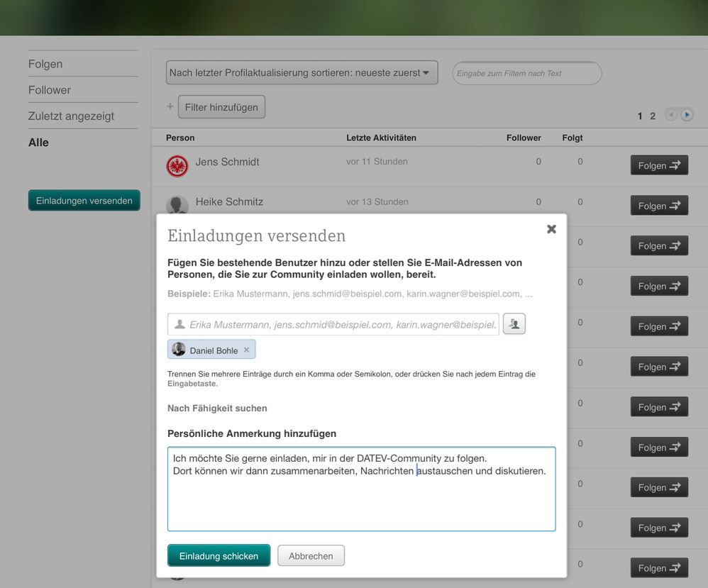Image resolution: width=708 pixels, height=588 pixels.
Task: Cancel with the Abbrechen button
Action: (311, 555)
